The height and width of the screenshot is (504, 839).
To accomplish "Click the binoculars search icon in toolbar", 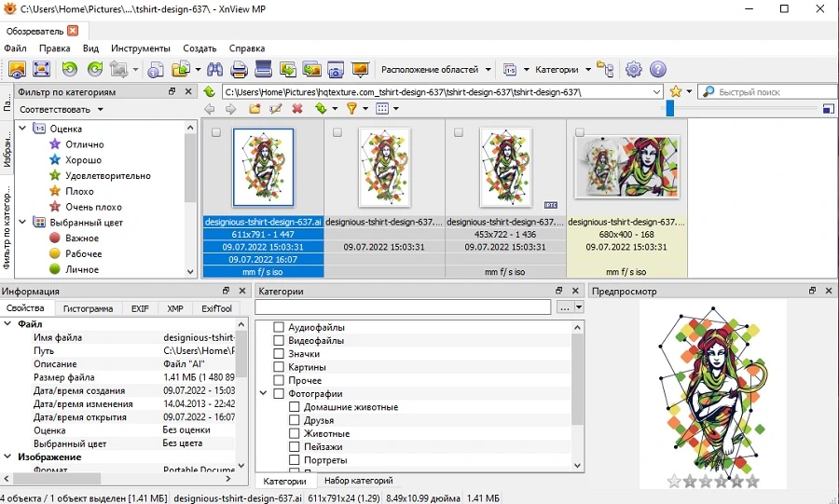I will coord(215,70).
